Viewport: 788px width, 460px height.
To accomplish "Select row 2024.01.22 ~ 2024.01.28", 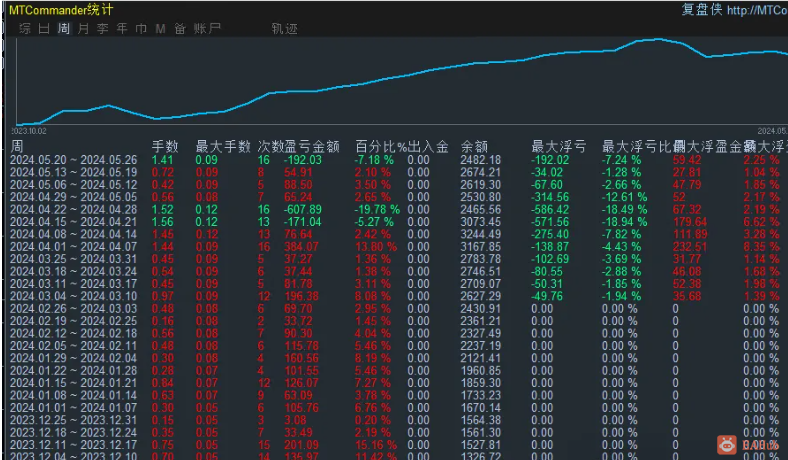I will click(395, 371).
